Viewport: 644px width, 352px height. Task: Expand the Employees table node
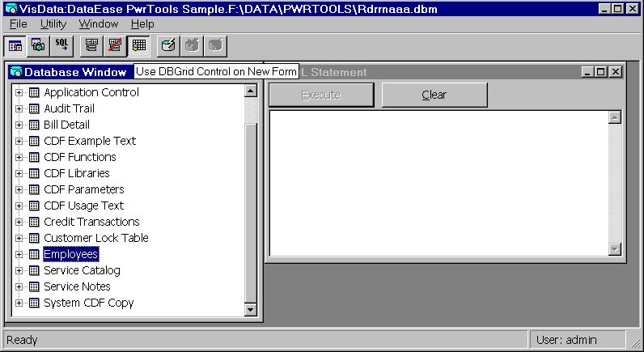click(x=19, y=255)
